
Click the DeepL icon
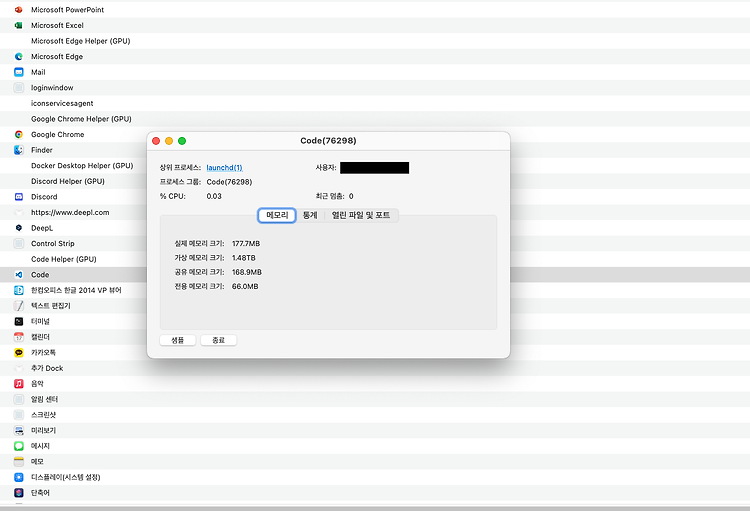(x=19, y=228)
